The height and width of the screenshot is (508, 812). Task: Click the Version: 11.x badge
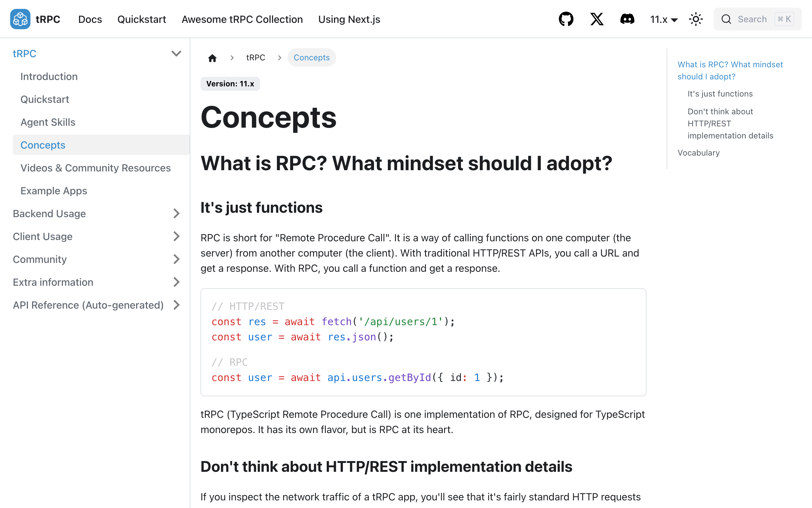pyautogui.click(x=230, y=84)
